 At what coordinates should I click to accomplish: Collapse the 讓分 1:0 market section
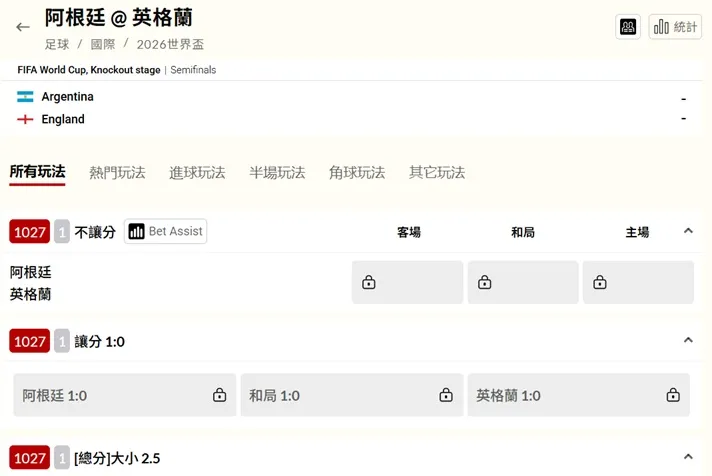click(x=688, y=340)
